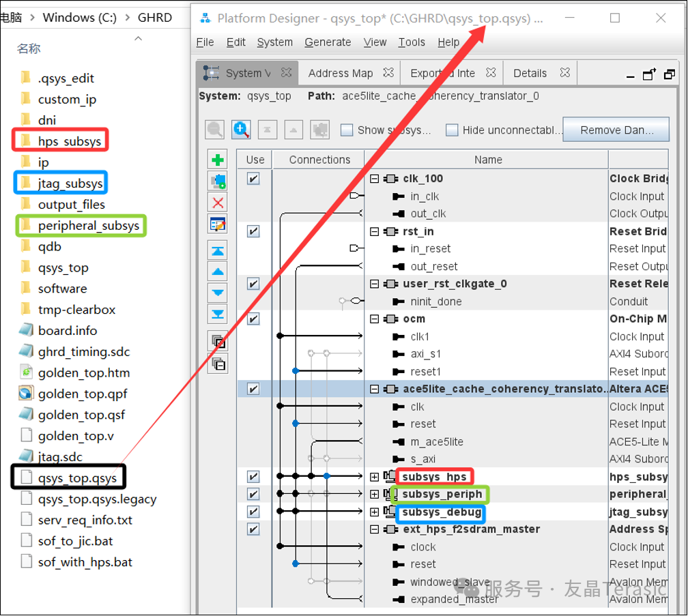Expand the subsys_hps subsystem

coord(374,477)
